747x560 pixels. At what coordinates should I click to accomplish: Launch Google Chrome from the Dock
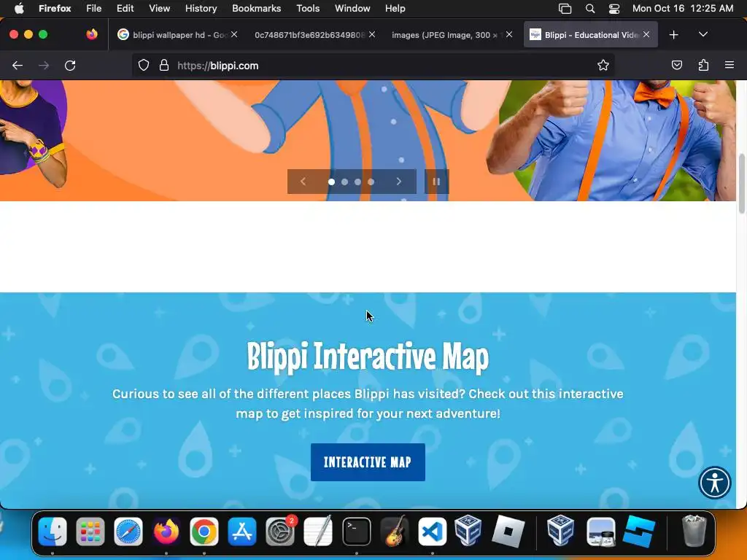tap(204, 532)
